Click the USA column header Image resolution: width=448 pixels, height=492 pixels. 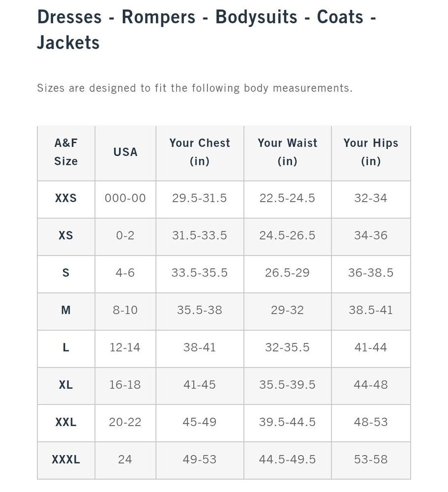coord(125,152)
